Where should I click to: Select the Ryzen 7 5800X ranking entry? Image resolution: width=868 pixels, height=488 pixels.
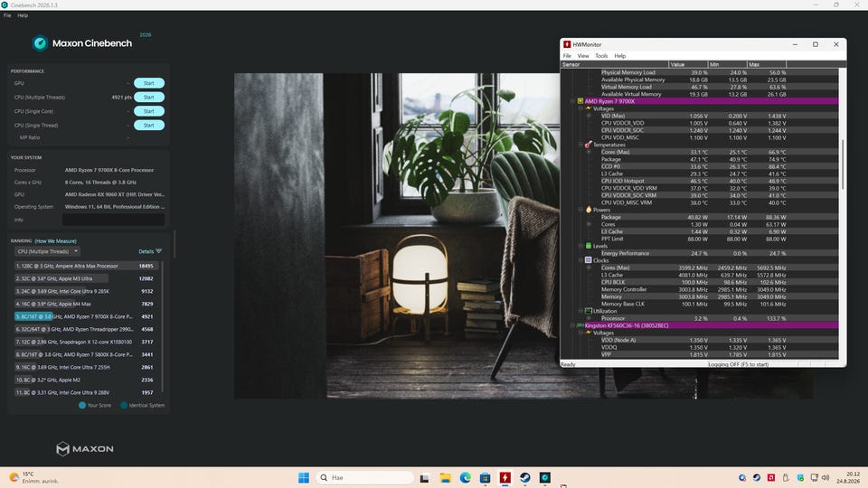(86, 354)
